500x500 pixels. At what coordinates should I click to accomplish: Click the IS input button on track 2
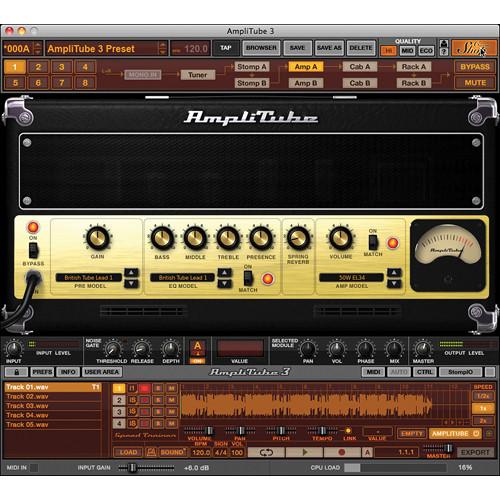[x=132, y=400]
